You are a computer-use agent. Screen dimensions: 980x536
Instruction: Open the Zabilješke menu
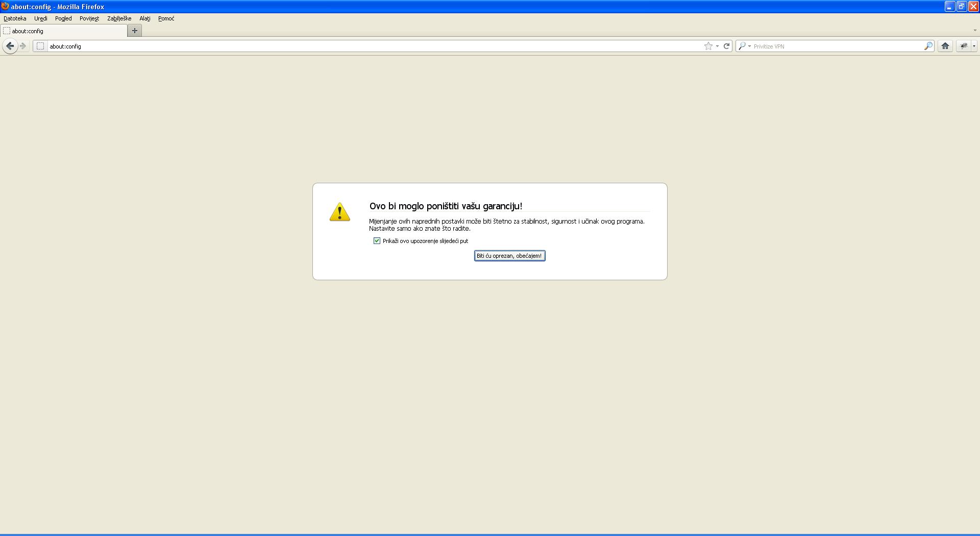[119, 18]
